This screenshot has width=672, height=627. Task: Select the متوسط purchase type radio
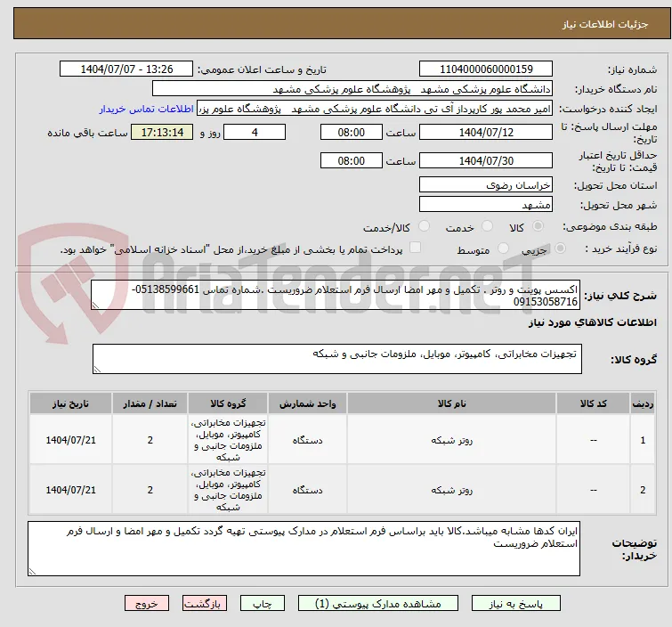(503, 248)
